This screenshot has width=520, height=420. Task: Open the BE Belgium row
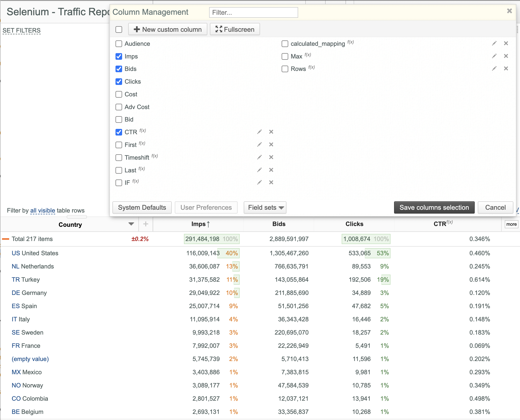(27, 412)
